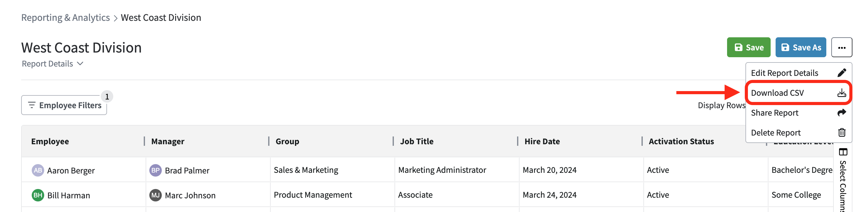Image resolution: width=868 pixels, height=212 pixels.
Task: Select Download CSV from the menu
Action: point(777,93)
